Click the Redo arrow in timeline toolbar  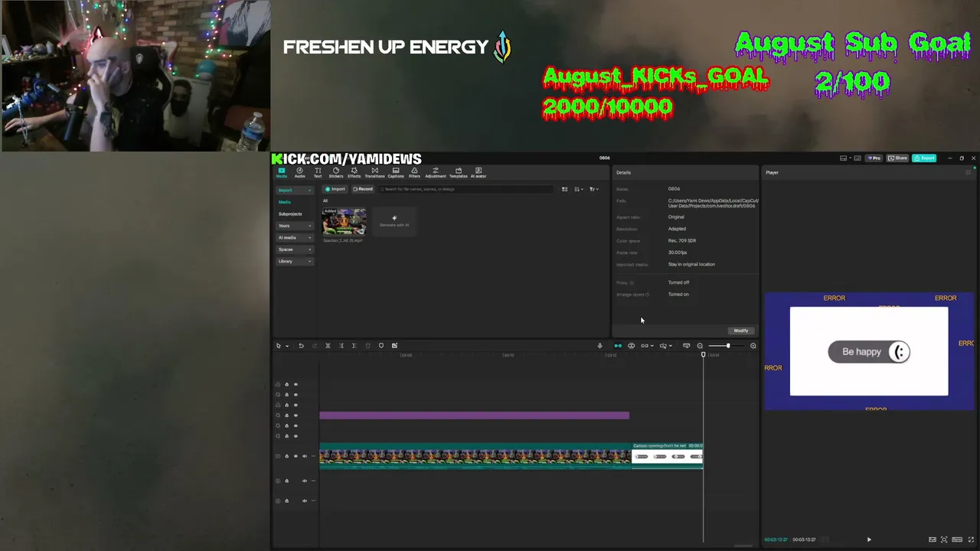tap(314, 346)
